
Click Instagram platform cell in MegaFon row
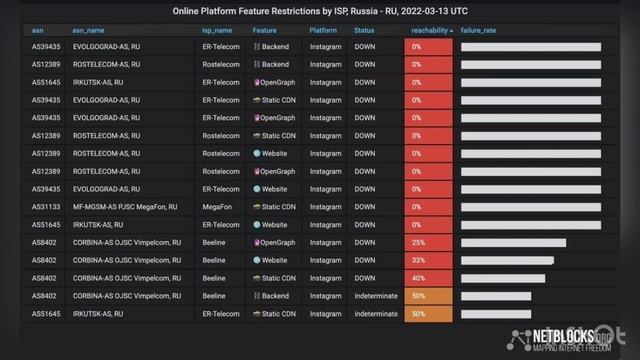pos(325,207)
